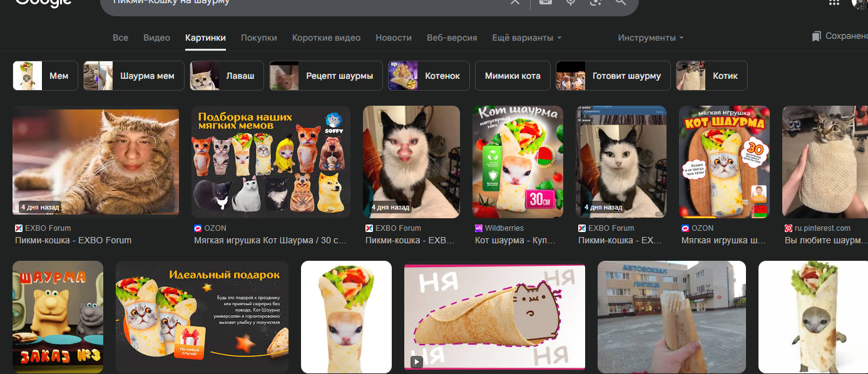This screenshot has width=868, height=374.
Task: Open the Подборка наших мягких мемов image
Action: tap(270, 162)
